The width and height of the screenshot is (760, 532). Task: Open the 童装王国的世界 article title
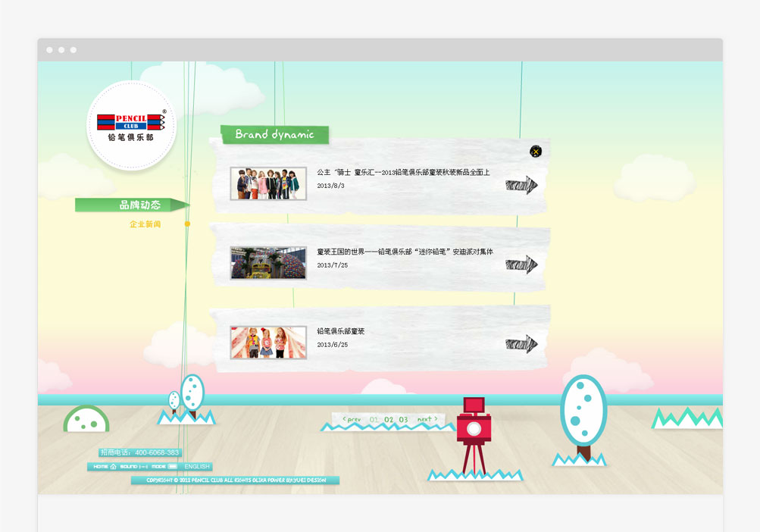point(405,252)
